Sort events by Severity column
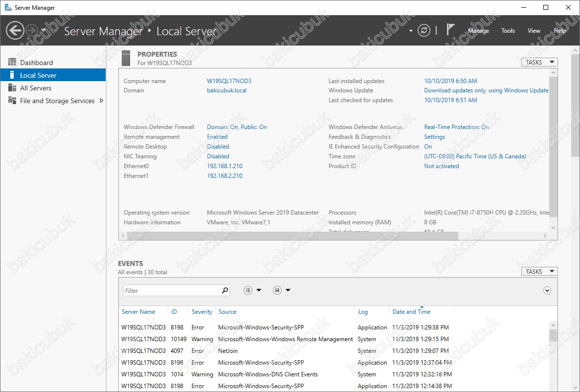 point(202,312)
